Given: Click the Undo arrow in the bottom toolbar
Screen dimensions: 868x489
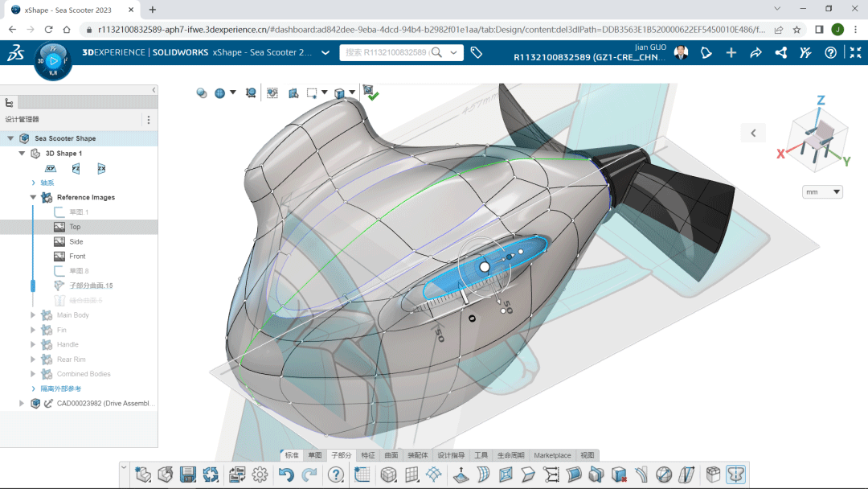Looking at the screenshot, I should [286, 475].
